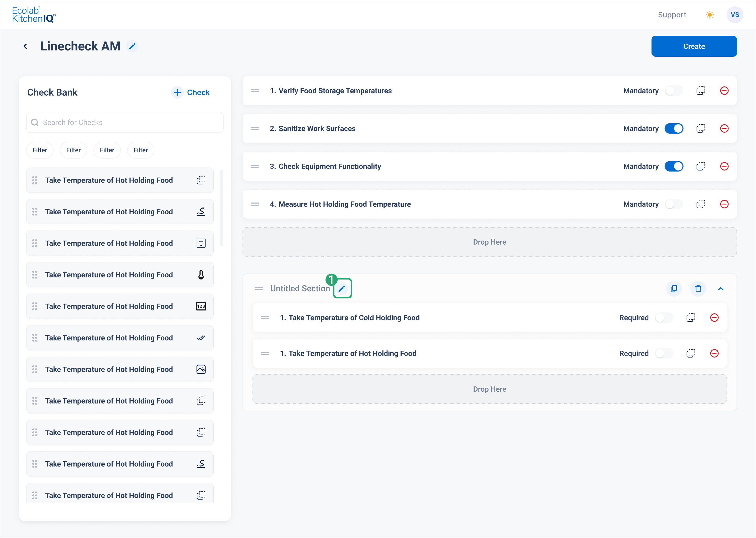Screen dimensions: 756x538
Task: Enable Mandatory for Verify Food Storage Temperatures
Action: (x=674, y=91)
